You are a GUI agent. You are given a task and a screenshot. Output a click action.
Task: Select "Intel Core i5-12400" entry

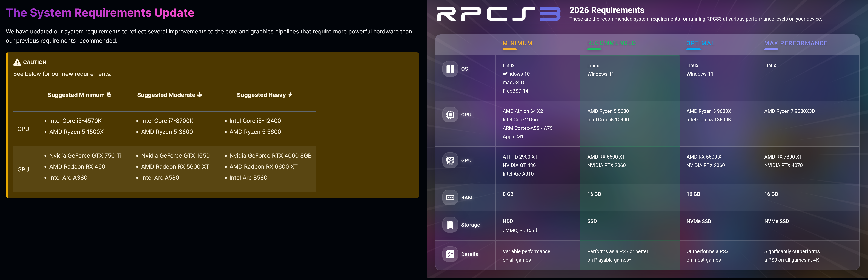tap(255, 121)
